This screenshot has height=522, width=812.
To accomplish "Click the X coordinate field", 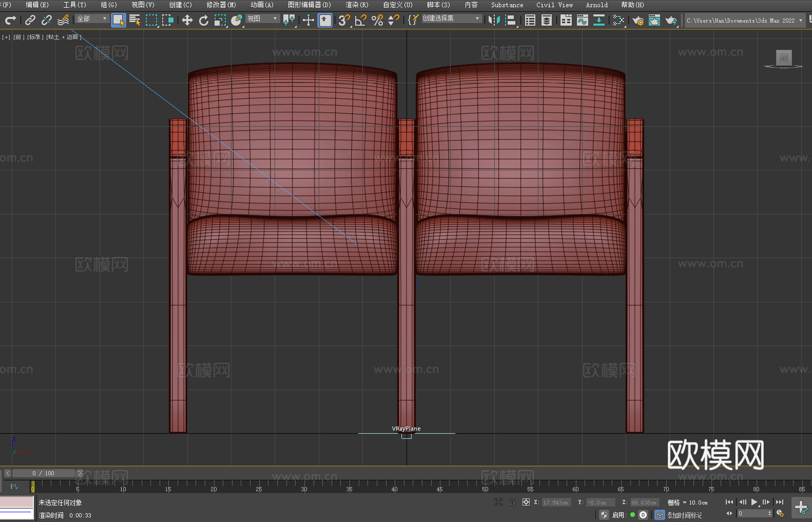I will point(556,502).
